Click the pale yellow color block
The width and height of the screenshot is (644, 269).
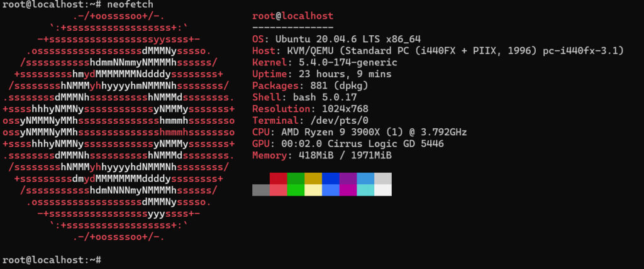(313, 190)
